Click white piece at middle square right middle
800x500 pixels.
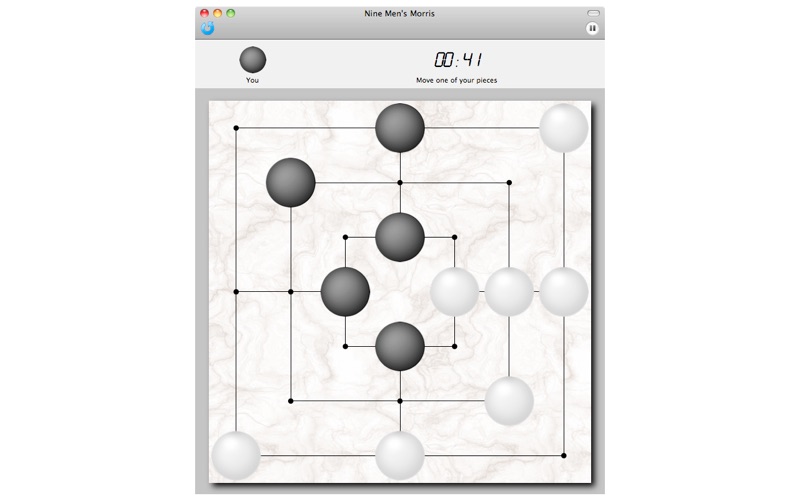[x=509, y=292]
